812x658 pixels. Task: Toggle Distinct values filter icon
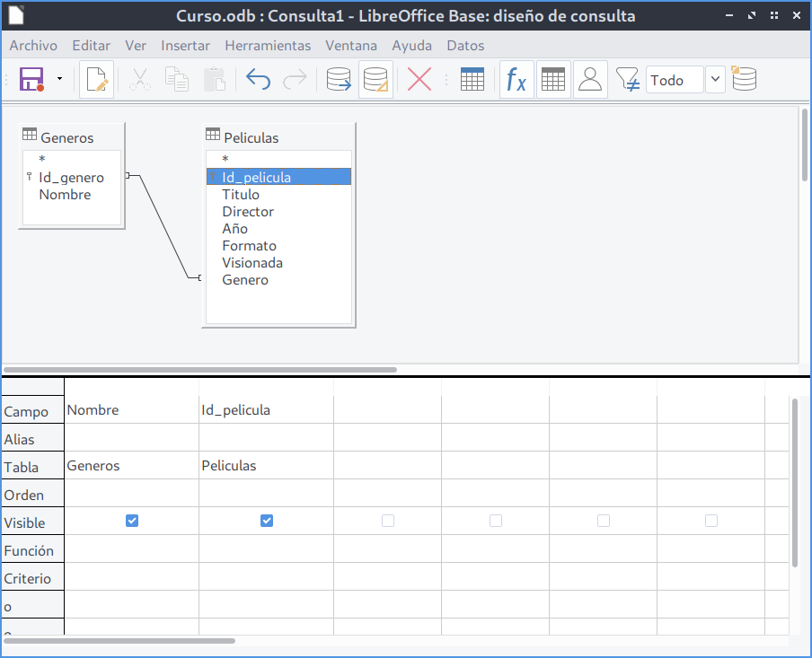pos(627,80)
